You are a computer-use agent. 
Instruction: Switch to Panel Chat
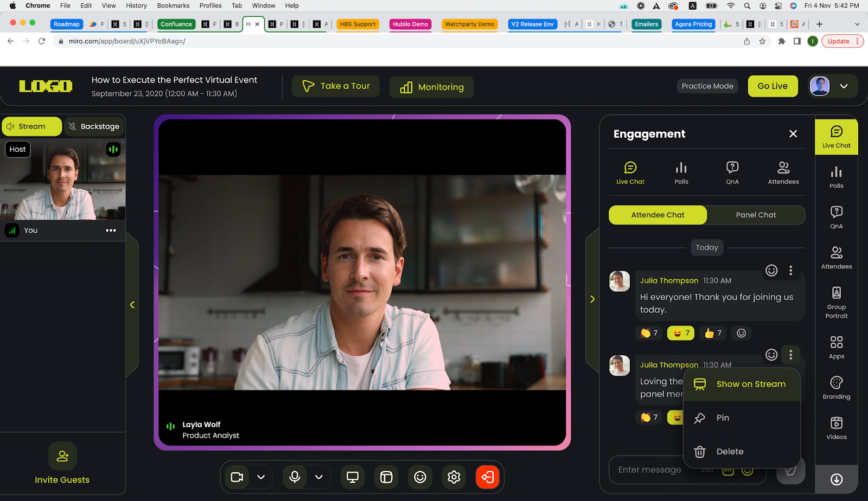756,215
